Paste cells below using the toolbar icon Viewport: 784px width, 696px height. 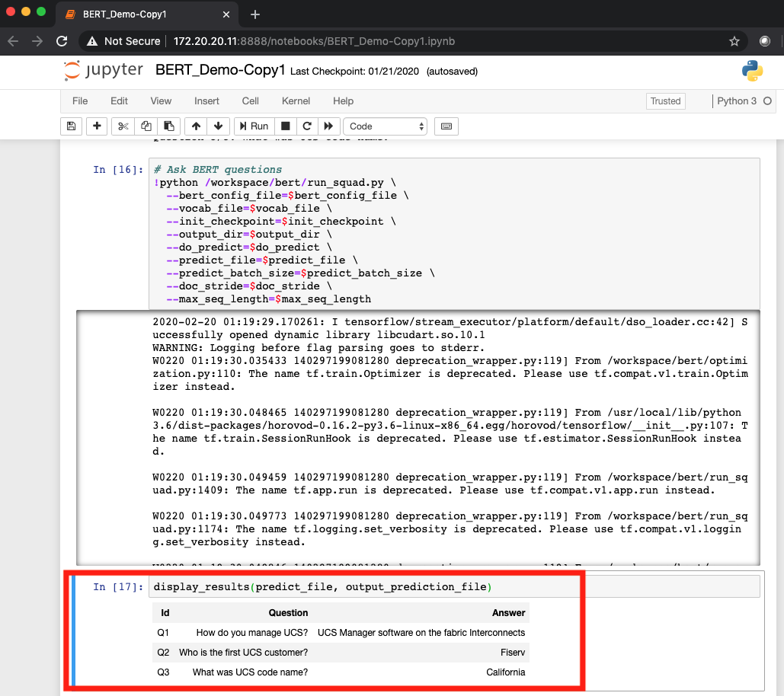coord(169,126)
